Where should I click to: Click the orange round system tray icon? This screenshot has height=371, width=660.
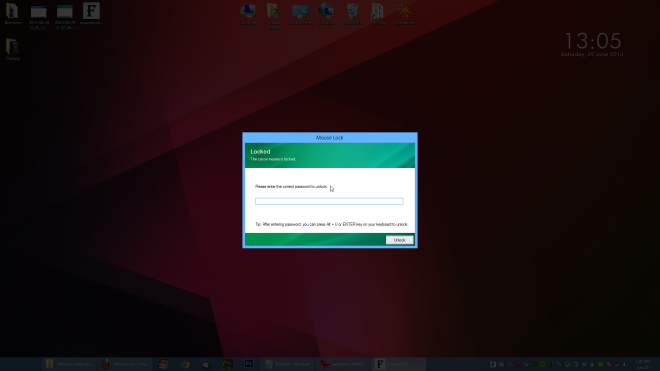click(501, 365)
